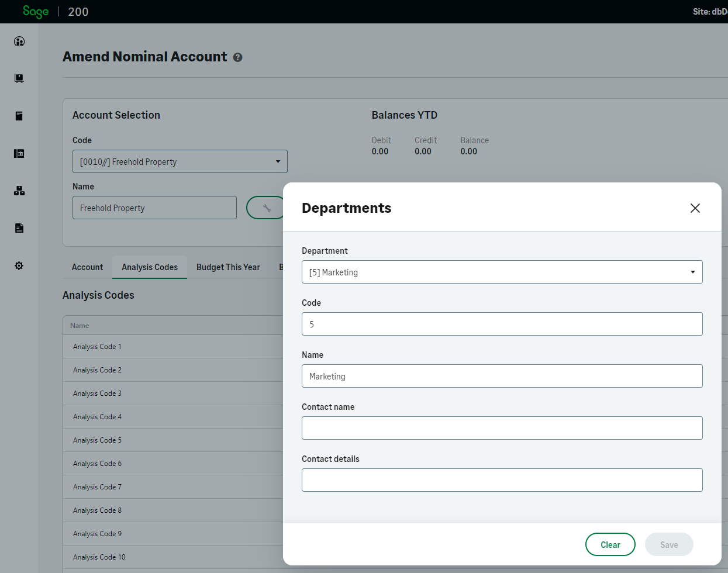Click the department Code input field
The image size is (728, 573).
click(502, 324)
